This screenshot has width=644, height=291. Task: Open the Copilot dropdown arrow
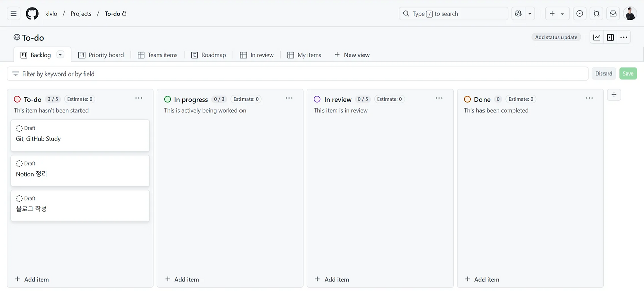click(x=529, y=13)
